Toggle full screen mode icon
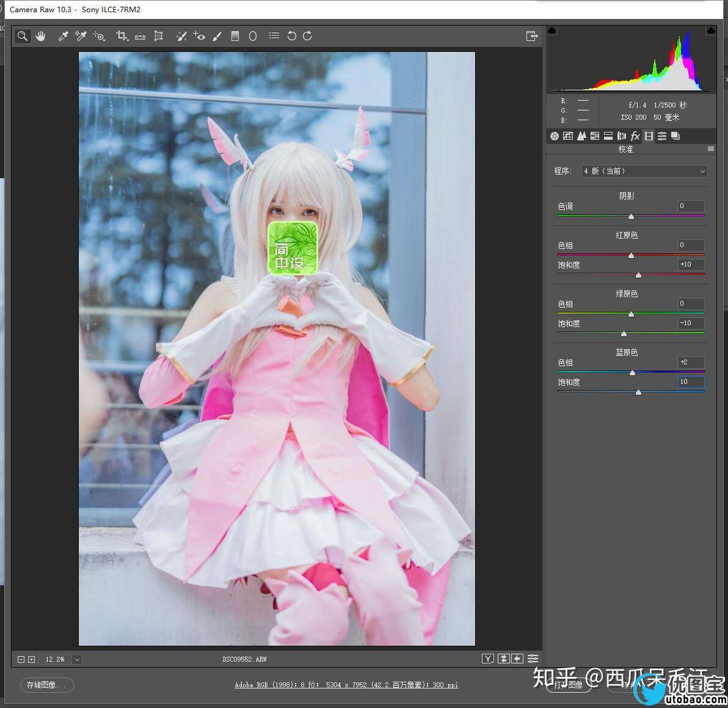The image size is (728, 708). point(531,36)
